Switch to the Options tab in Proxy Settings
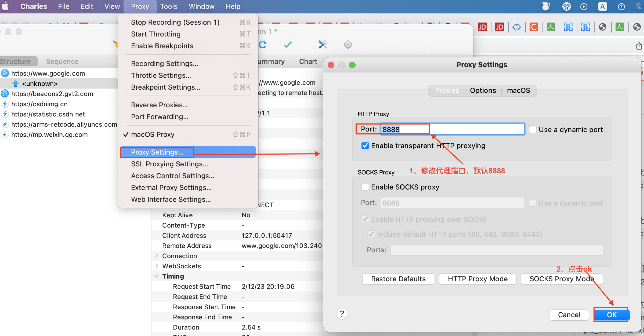Viewport: 644px width, 336px height. tap(483, 90)
